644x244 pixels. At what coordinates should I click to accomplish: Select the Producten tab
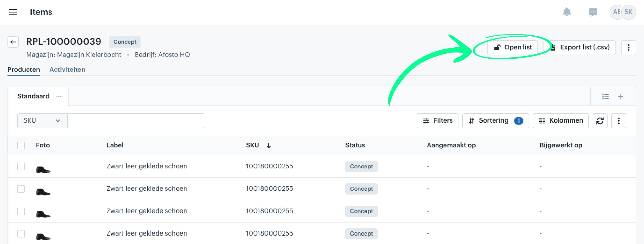coord(24,70)
